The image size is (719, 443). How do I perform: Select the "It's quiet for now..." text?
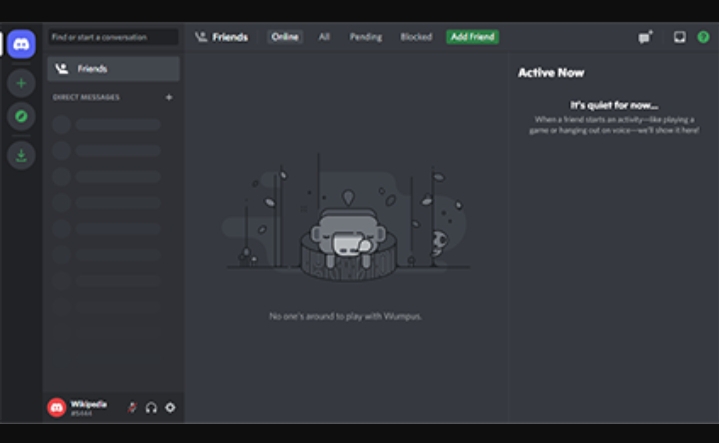point(614,105)
